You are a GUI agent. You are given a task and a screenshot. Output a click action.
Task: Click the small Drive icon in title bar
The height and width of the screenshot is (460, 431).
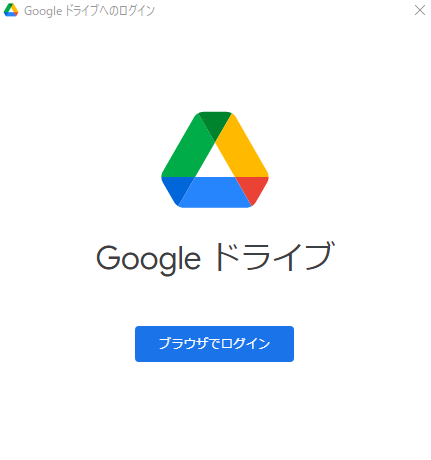click(x=11, y=10)
